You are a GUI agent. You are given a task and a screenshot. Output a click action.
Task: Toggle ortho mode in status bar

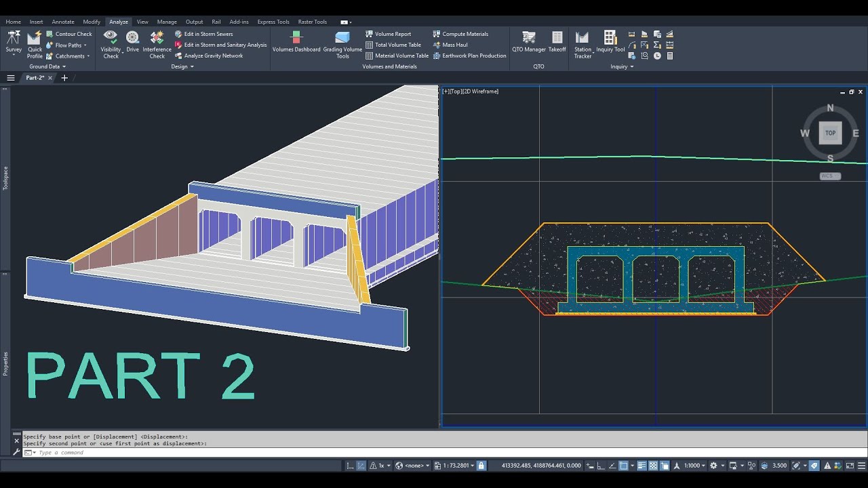coord(600,466)
